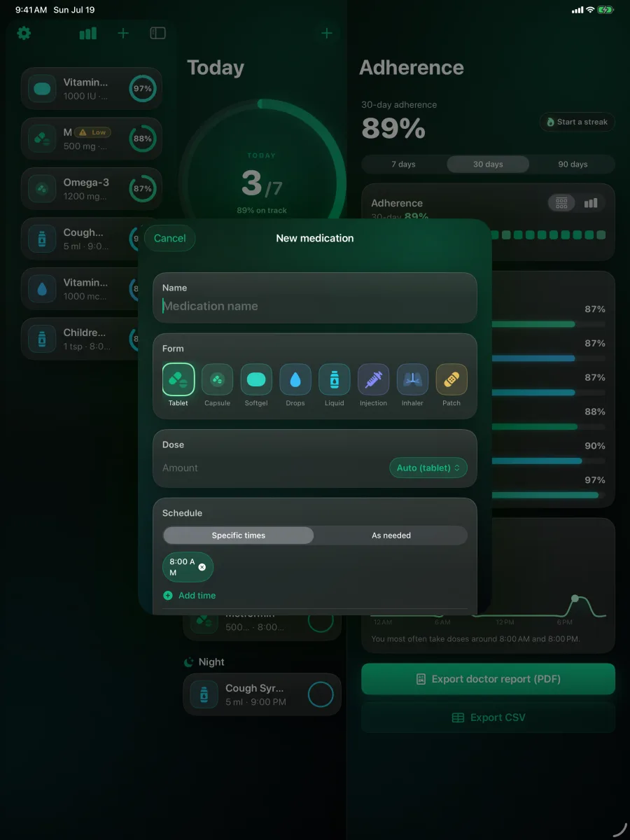Switch adherence view to bar chart
Screen dimensions: 630x840
[x=591, y=203]
